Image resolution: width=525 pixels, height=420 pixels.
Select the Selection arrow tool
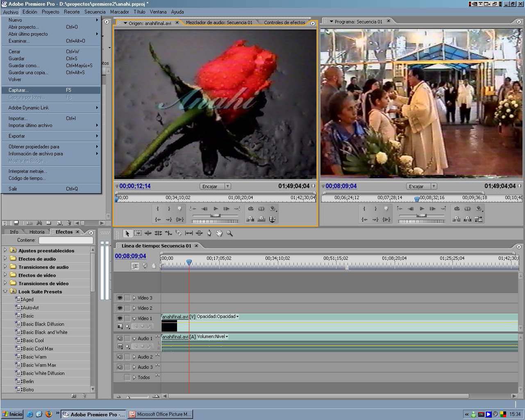tap(127, 234)
